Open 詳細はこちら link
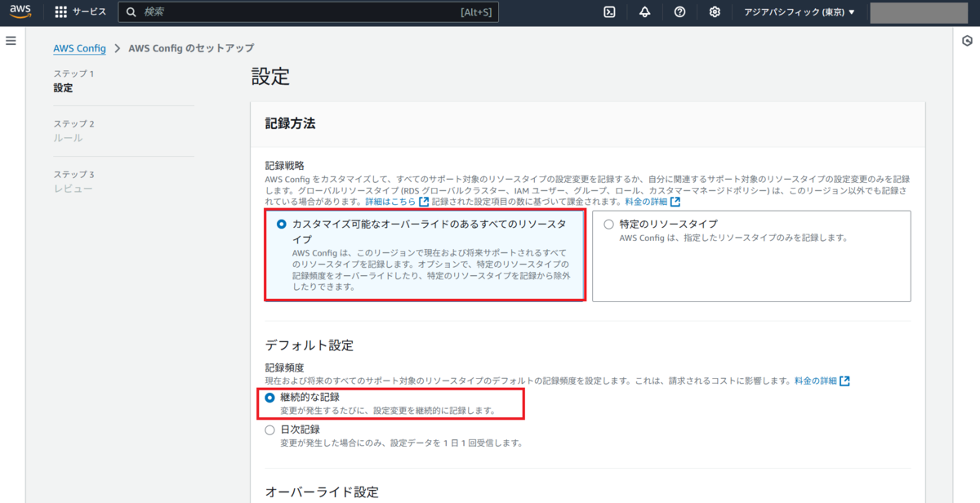The height and width of the screenshot is (503, 980). click(390, 202)
